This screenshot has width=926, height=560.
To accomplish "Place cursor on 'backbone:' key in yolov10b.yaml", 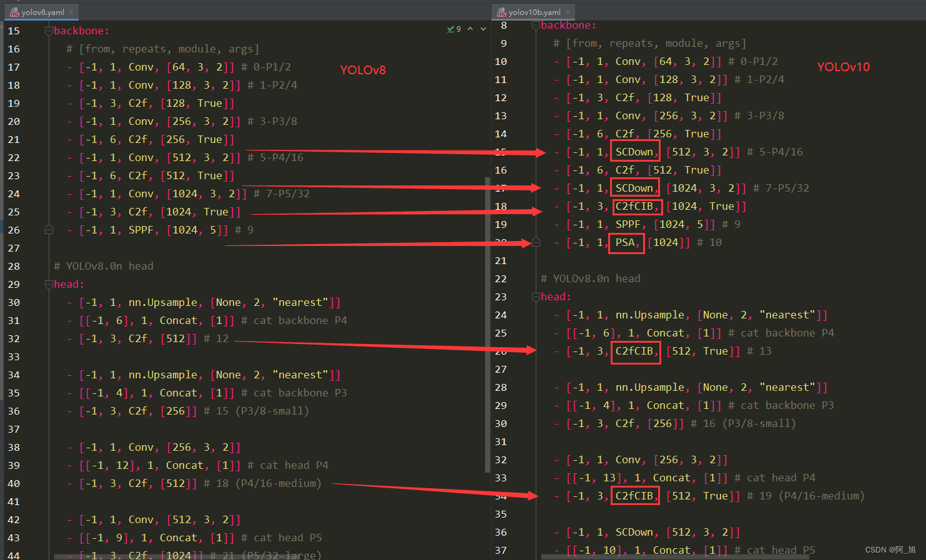I will [x=568, y=25].
